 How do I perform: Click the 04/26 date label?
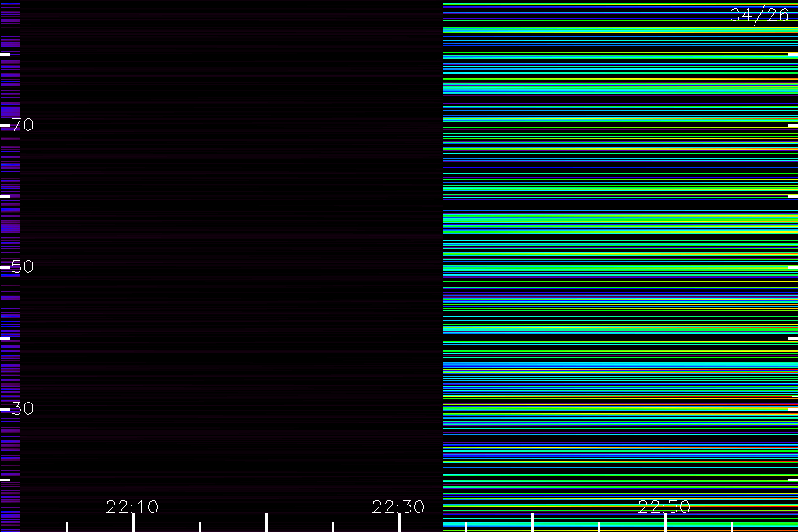point(759,15)
